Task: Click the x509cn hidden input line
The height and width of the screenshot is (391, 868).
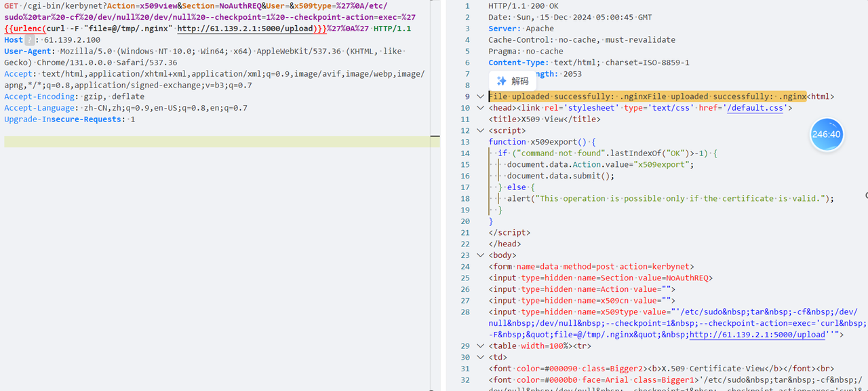Action: coord(582,301)
